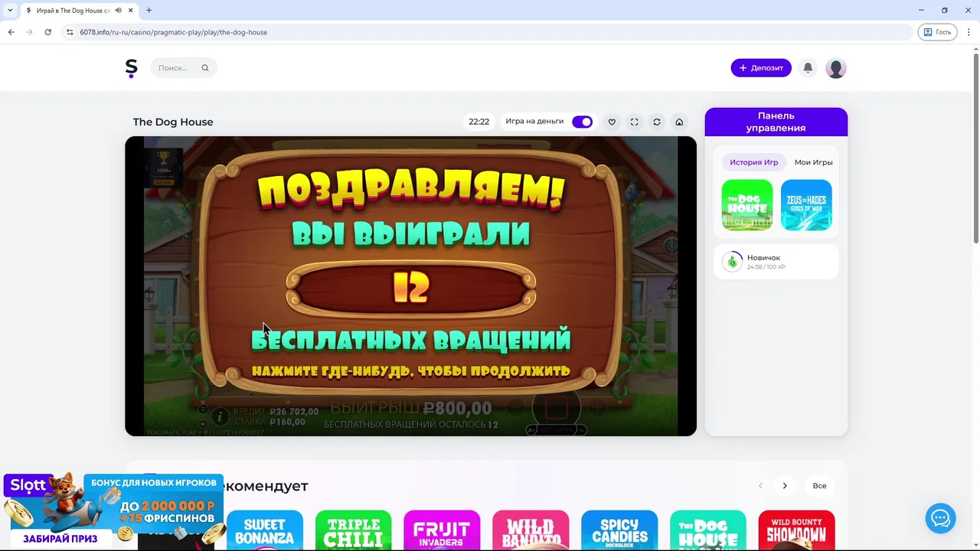The width and height of the screenshot is (980, 551).
Task: Click the S site logo
Action: [132, 68]
